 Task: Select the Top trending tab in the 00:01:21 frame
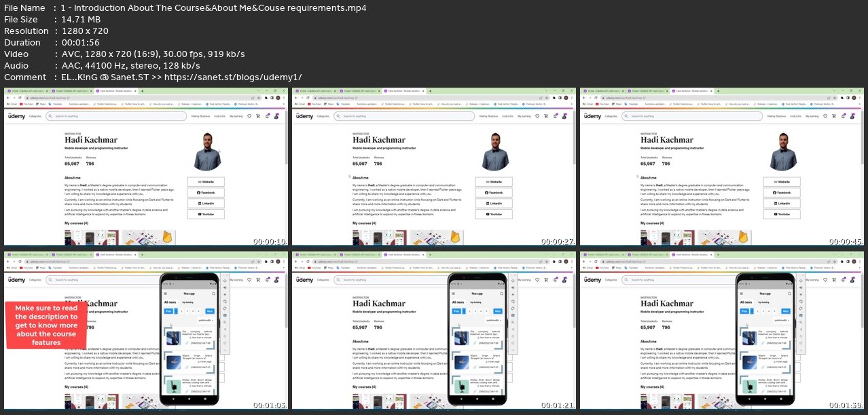pos(474,302)
